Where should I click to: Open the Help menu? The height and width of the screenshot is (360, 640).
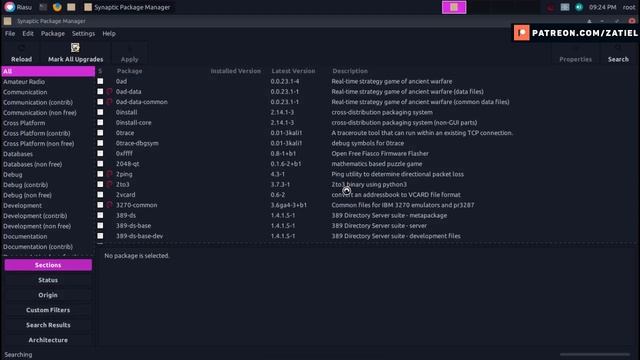109,33
